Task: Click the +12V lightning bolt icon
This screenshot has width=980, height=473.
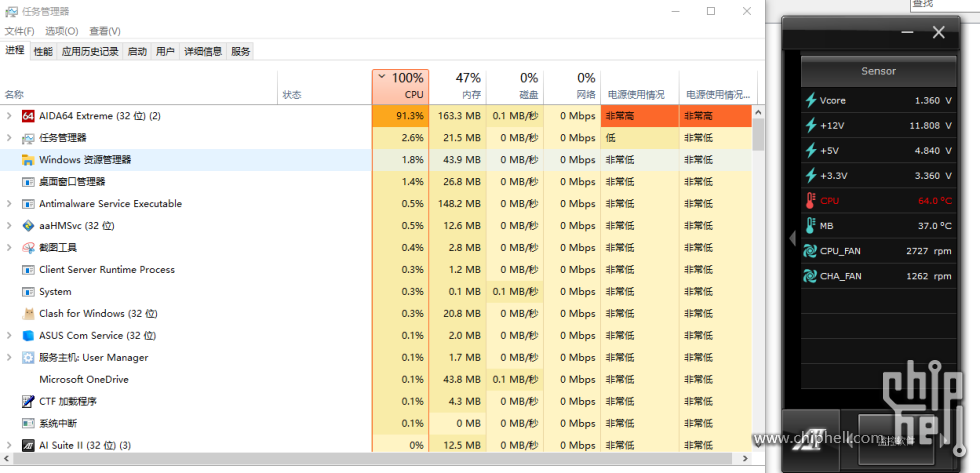Action: click(x=811, y=126)
